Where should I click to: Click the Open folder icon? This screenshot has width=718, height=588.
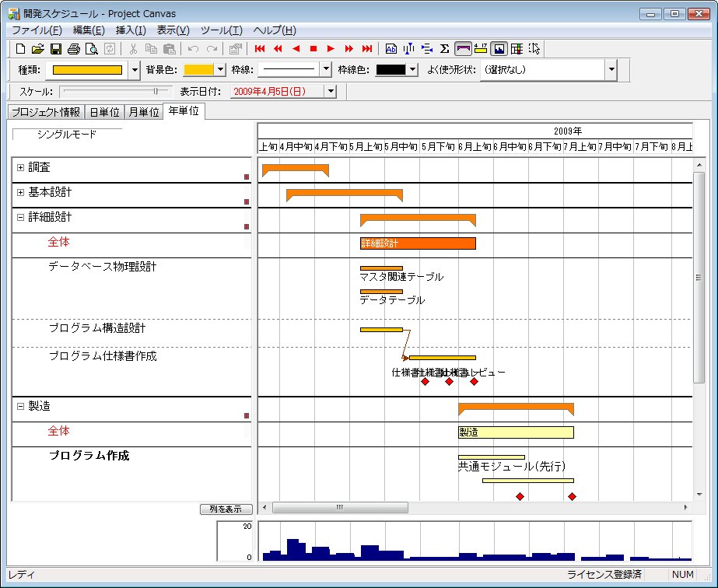(38, 49)
